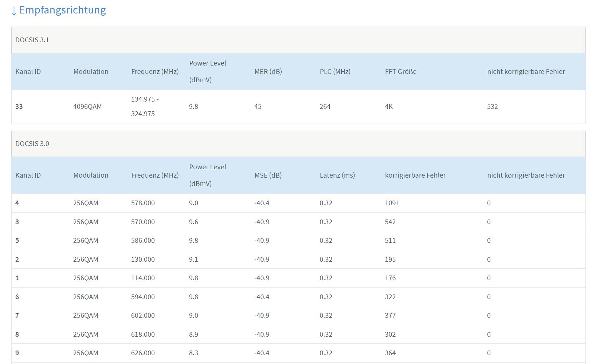Select frequency 586.000 cell

[x=143, y=241]
